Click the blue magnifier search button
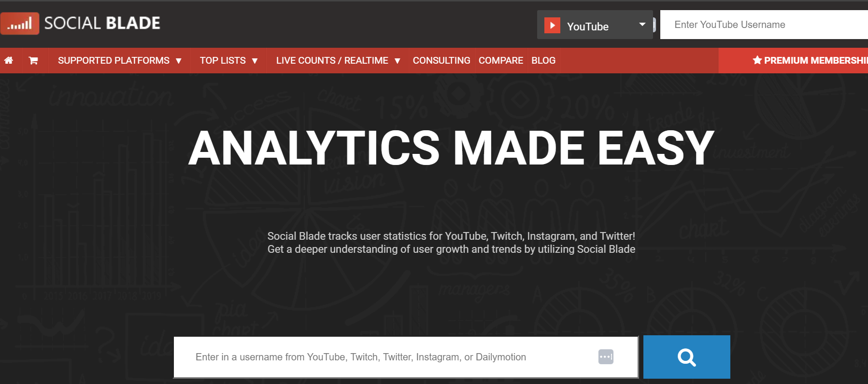This screenshot has height=384, width=868. point(686,357)
